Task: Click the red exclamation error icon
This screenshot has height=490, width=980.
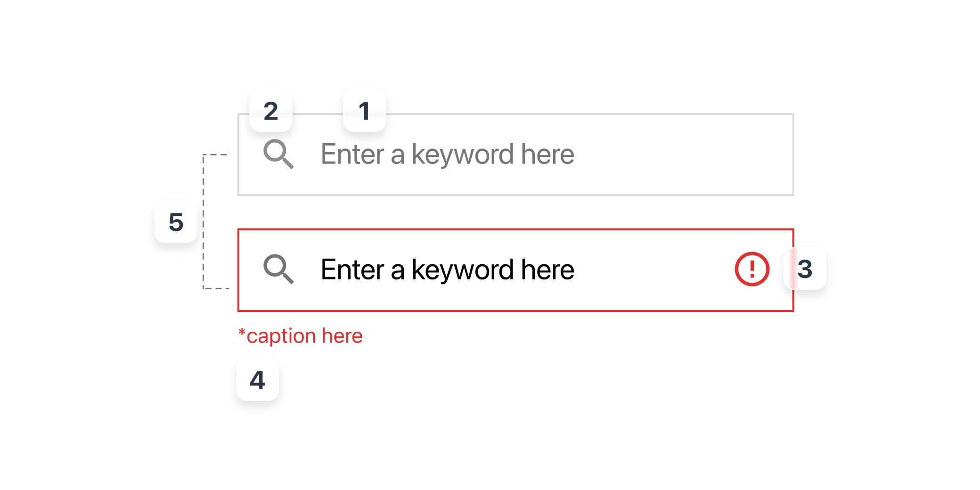Action: (752, 269)
